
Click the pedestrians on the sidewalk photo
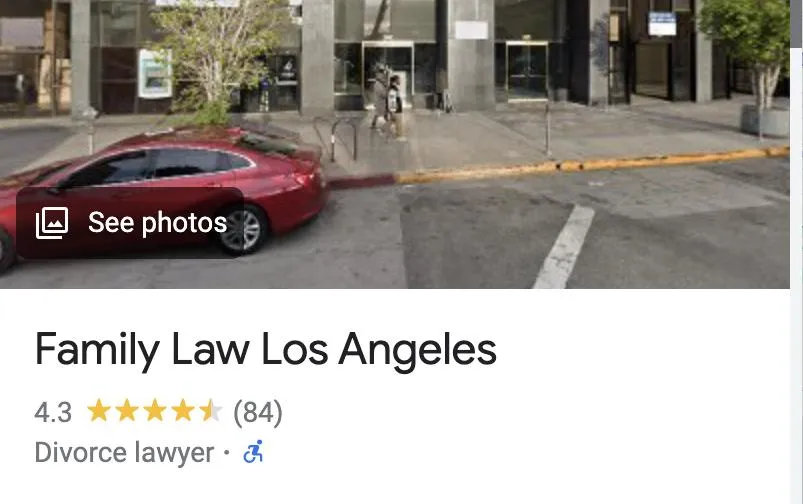pos(386,102)
